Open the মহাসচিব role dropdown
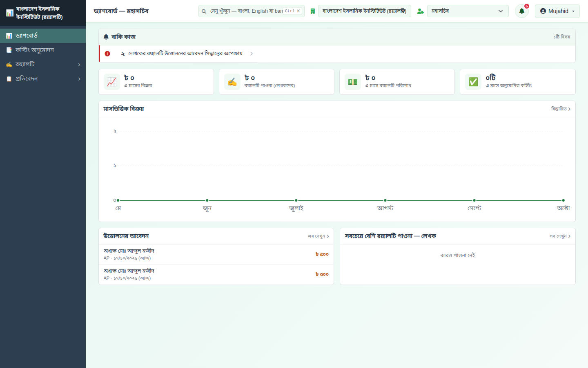588x368 pixels. pos(468,11)
